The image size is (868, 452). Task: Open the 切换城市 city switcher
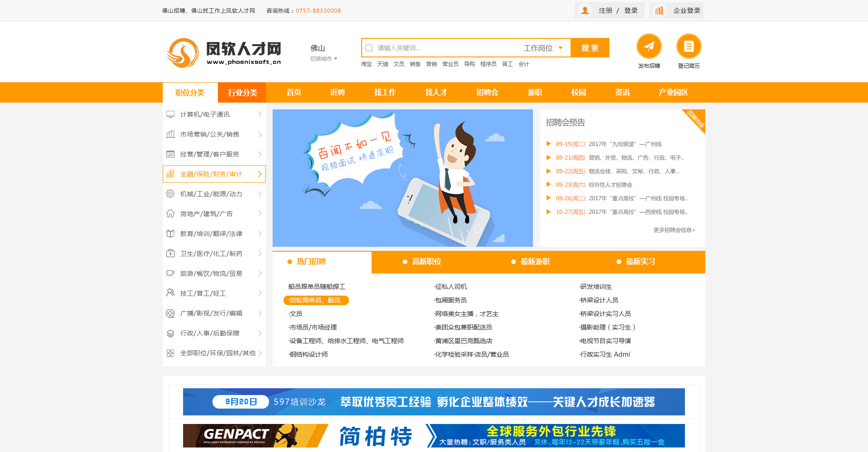pyautogui.click(x=323, y=59)
